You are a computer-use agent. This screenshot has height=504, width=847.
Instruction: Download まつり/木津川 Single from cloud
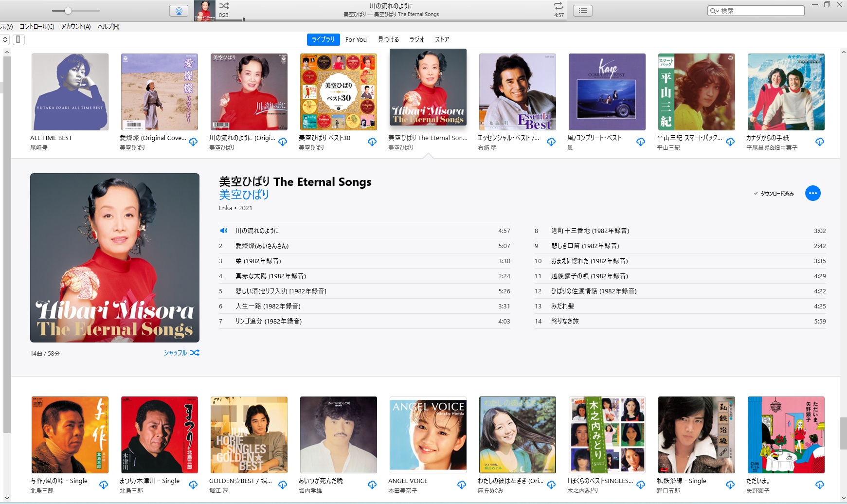[x=193, y=485]
